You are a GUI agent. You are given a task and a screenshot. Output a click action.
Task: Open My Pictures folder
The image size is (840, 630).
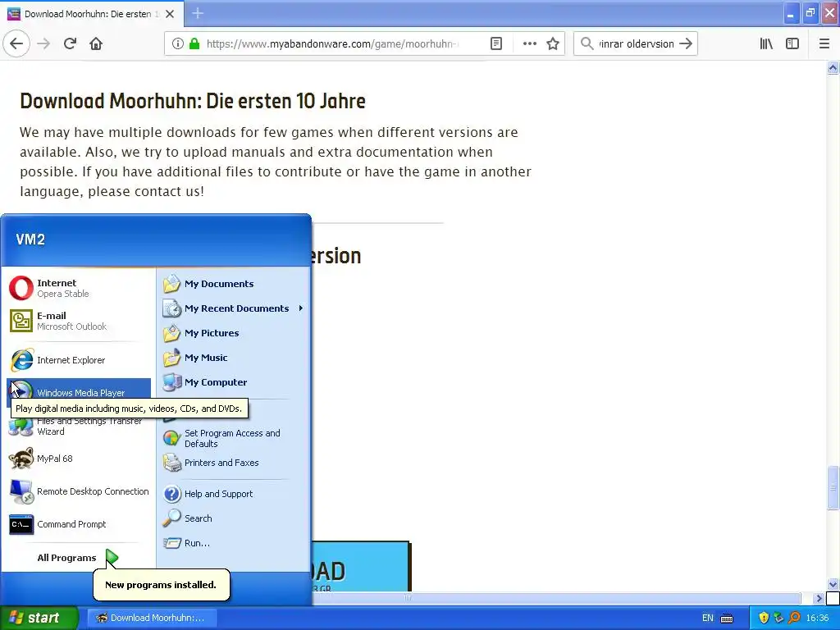(234, 333)
